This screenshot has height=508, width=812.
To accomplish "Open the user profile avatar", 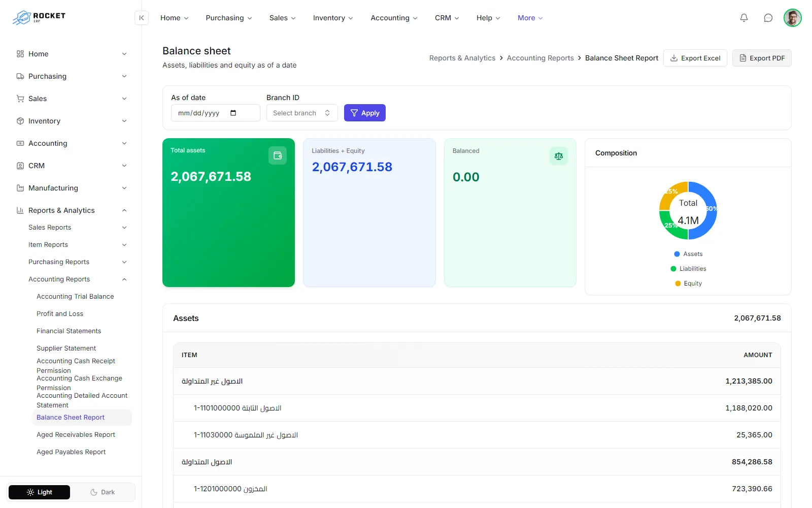I will 793,18.
